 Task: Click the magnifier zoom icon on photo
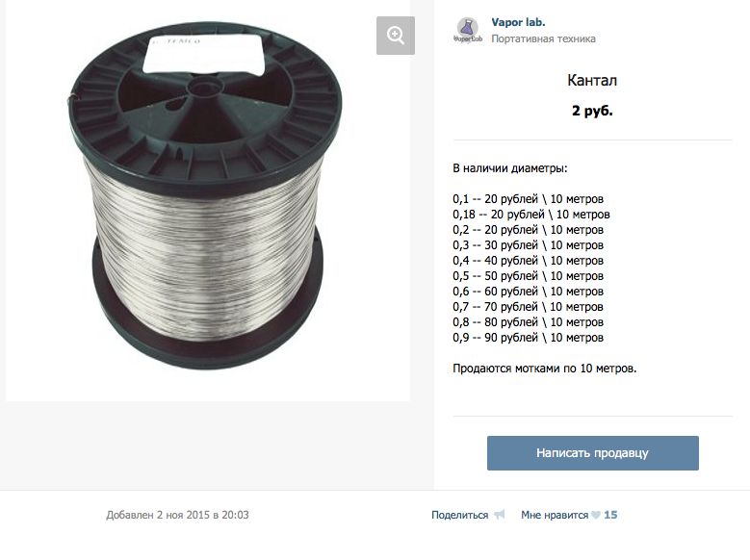(x=395, y=36)
